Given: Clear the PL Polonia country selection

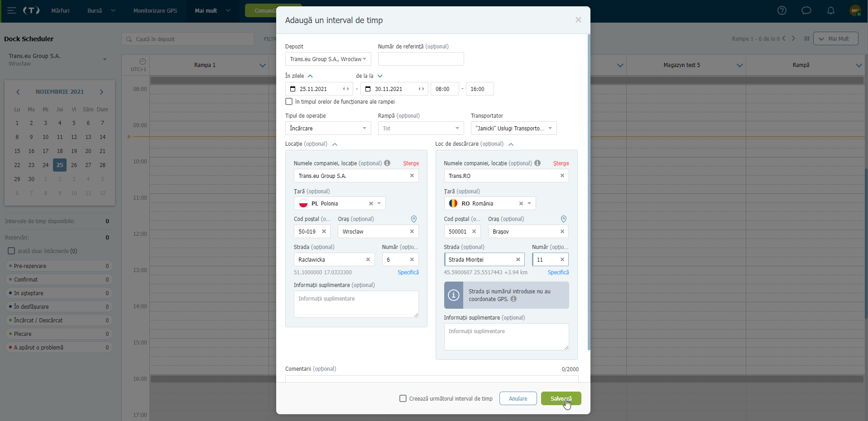Looking at the screenshot, I should coord(371,204).
